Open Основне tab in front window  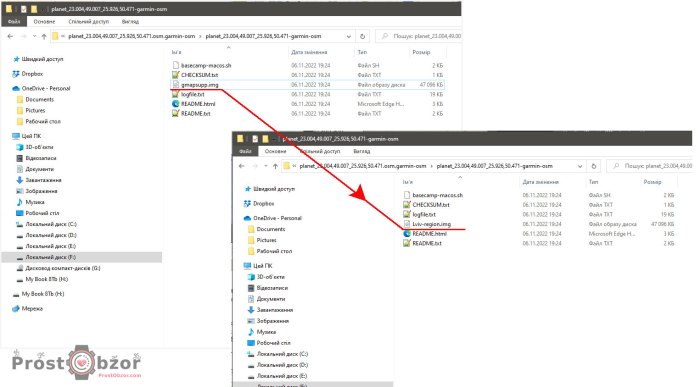pyautogui.click(x=275, y=151)
